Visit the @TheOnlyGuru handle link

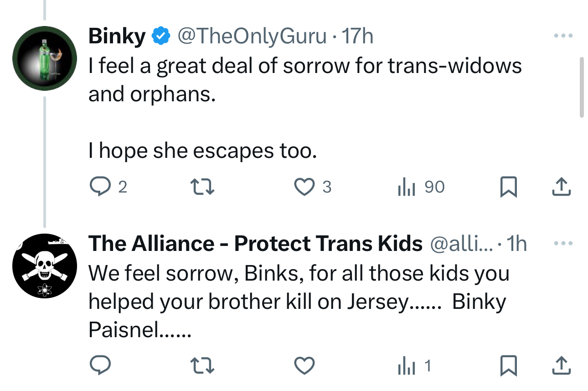tap(252, 36)
